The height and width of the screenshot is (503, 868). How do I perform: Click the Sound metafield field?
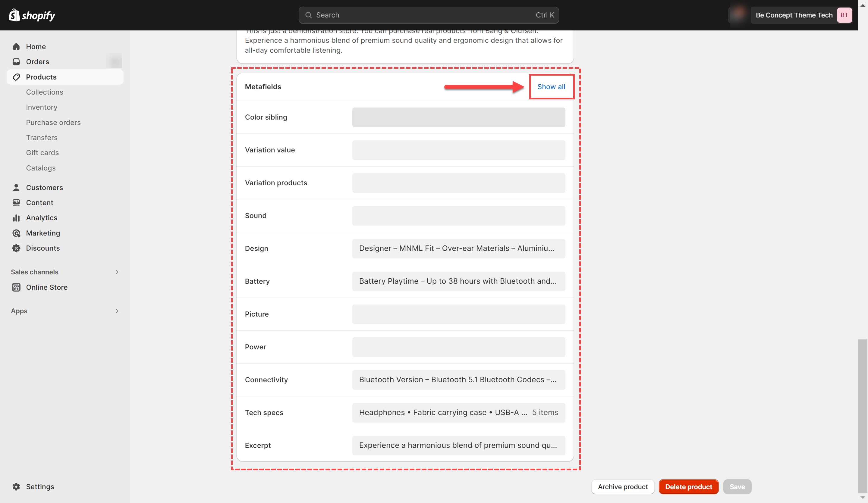point(458,216)
